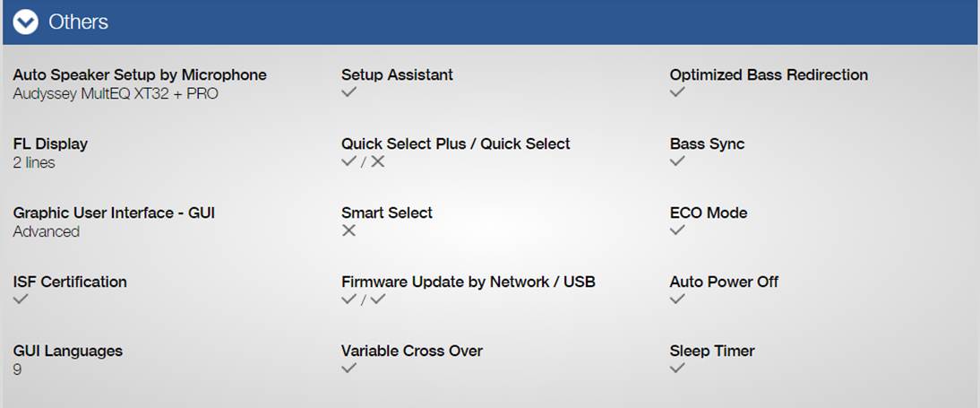Viewport: 980px width, 408px height.
Task: Click the checkmark under Bass Sync
Action: coord(677,161)
